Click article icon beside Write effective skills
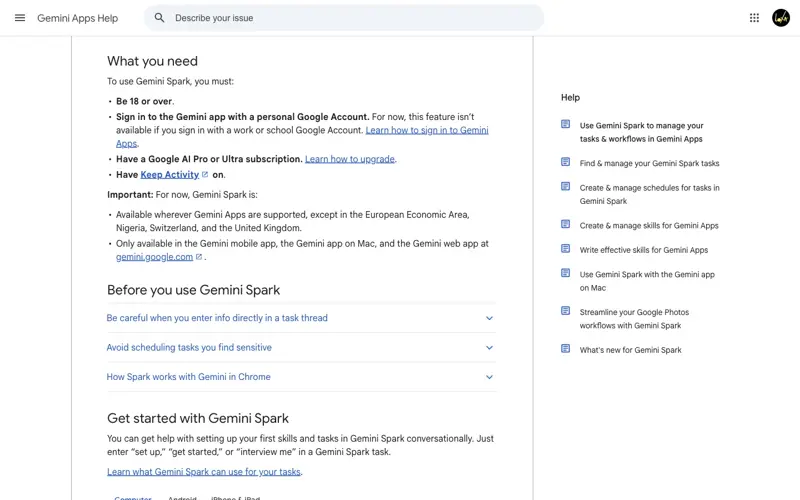800x500 pixels. 565,248
